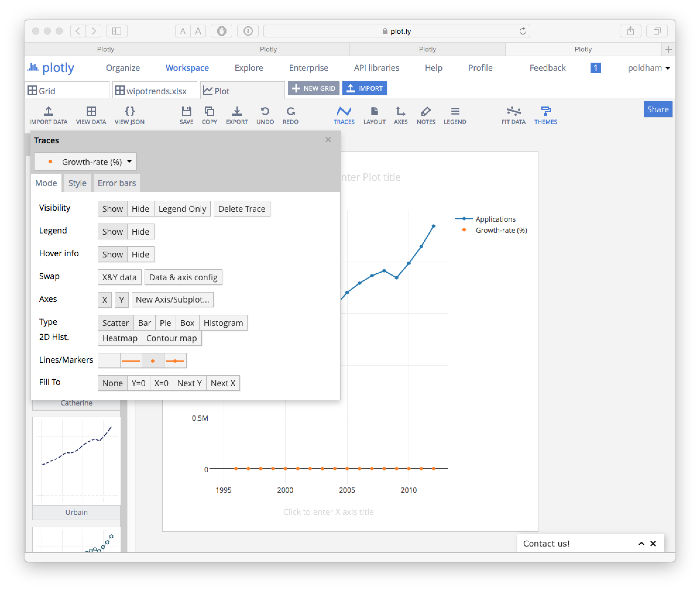700x591 pixels.
Task: Select Heatmap 2D hist type
Action: [120, 338]
